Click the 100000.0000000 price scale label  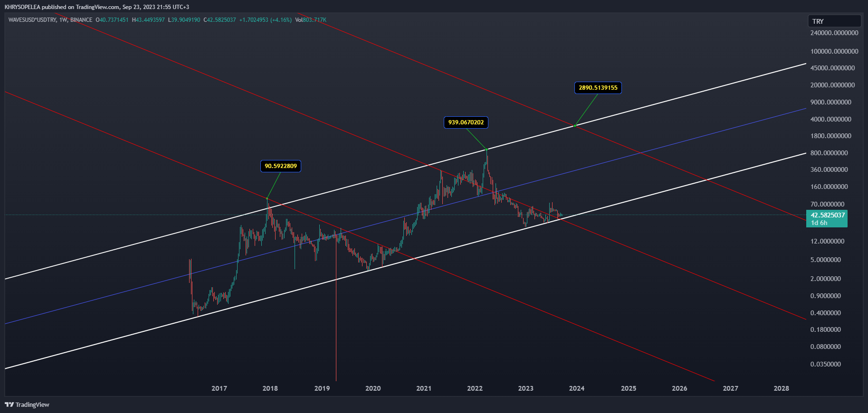[834, 51]
